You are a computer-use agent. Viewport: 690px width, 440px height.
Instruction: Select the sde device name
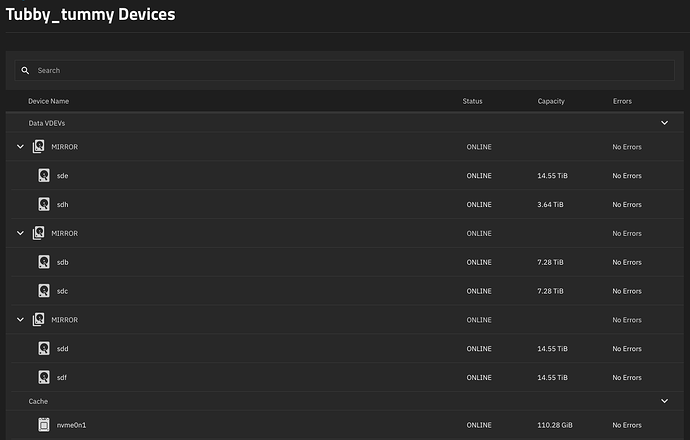[62, 176]
